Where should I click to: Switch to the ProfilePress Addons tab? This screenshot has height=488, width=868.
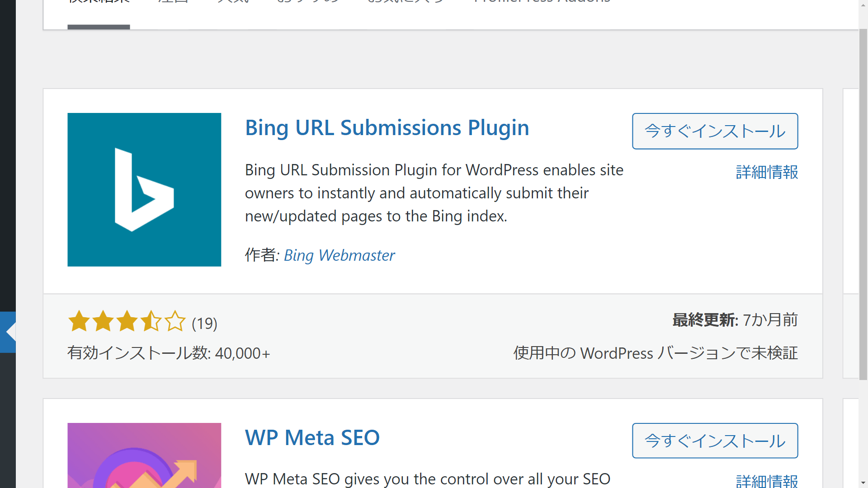click(x=542, y=2)
